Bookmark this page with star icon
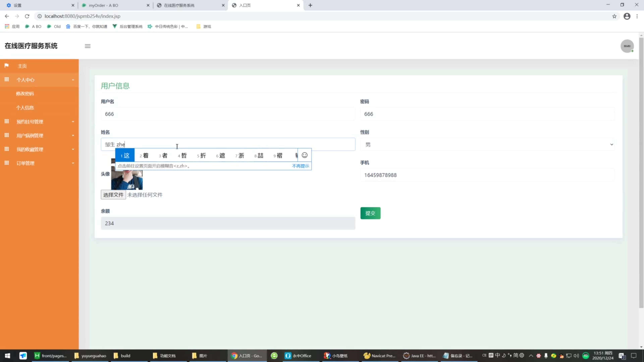 [614, 16]
